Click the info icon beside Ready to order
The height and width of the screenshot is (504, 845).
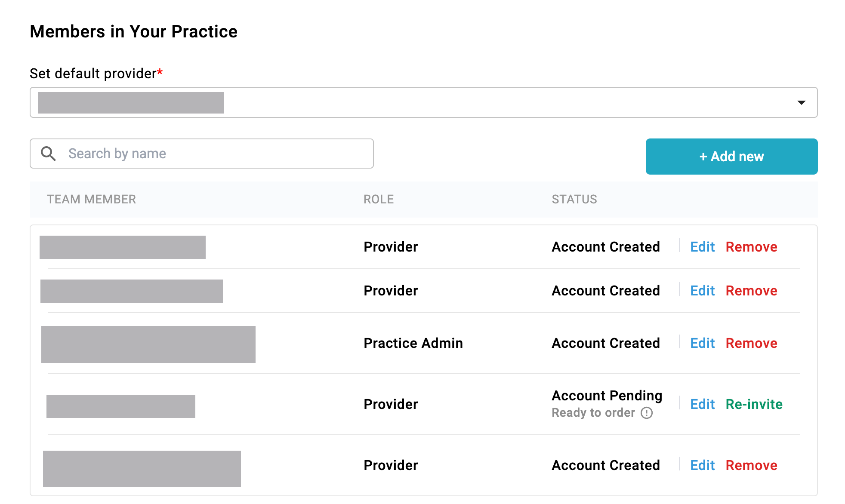tap(647, 413)
